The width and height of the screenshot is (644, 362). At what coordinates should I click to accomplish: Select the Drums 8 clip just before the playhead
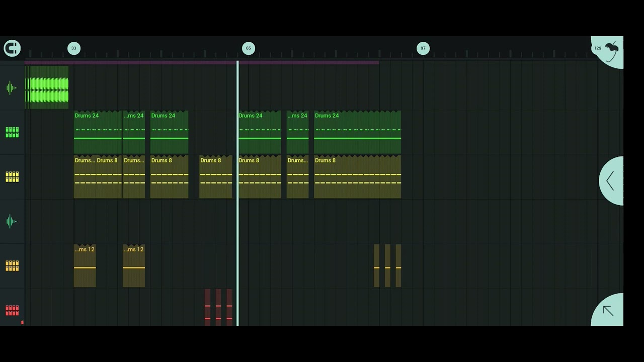click(216, 177)
